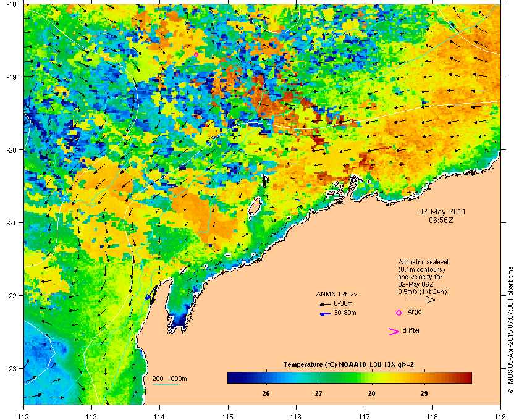
Task: Click the temperature colorbar at 29
Action: (424, 377)
